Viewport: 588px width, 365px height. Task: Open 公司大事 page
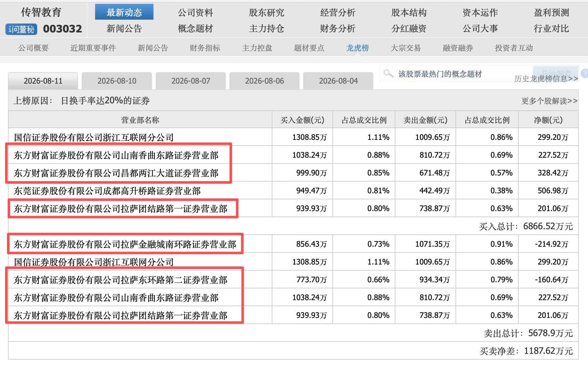pyautogui.click(x=480, y=29)
